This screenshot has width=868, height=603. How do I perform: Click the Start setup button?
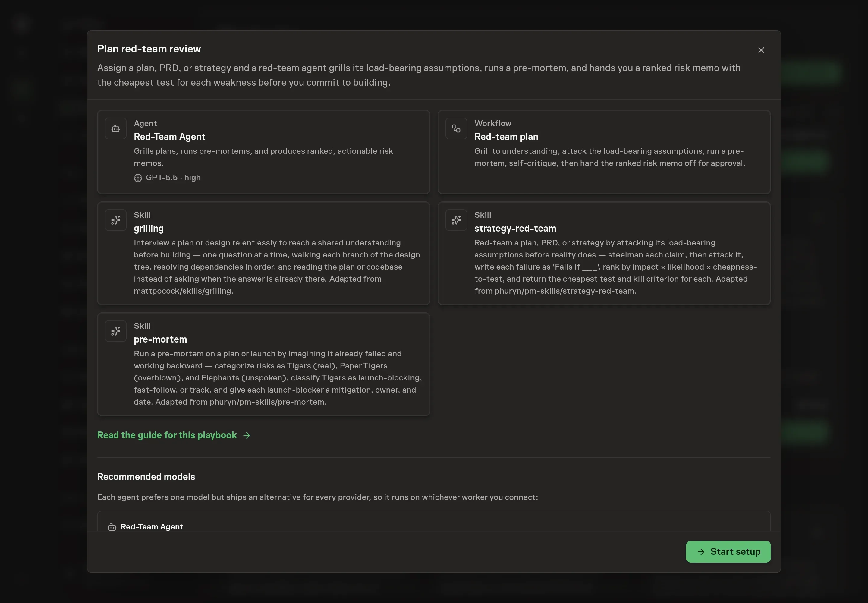click(x=728, y=551)
